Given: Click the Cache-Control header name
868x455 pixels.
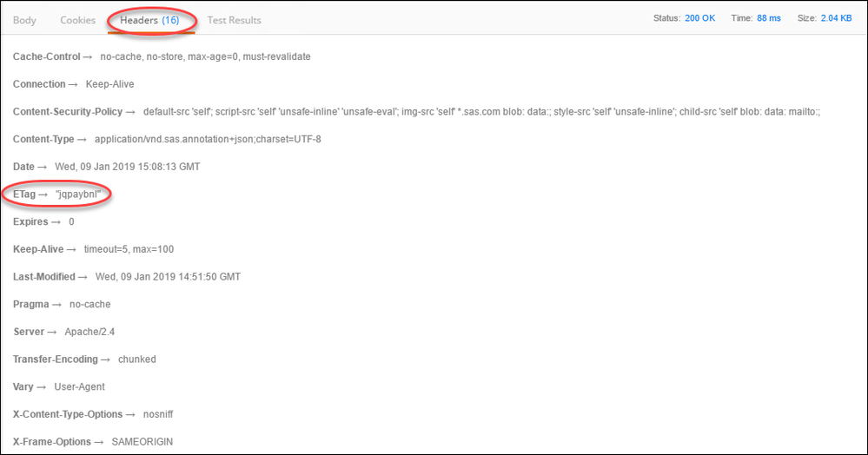Looking at the screenshot, I should [x=47, y=56].
